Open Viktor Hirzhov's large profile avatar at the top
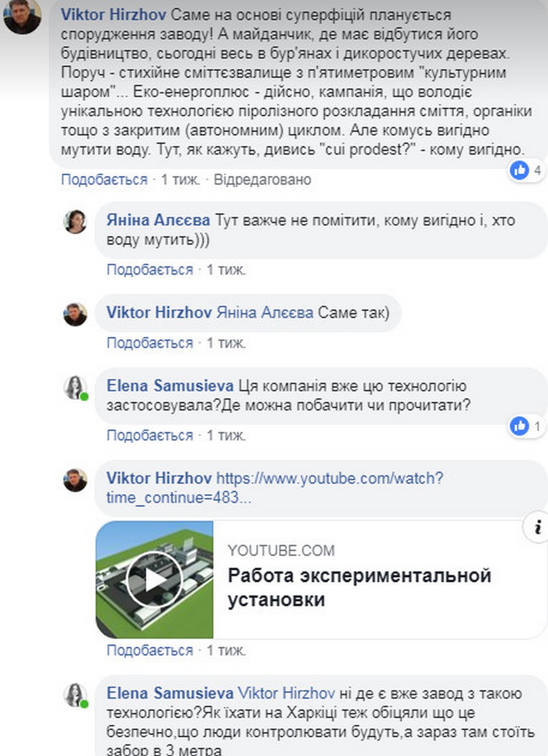 (22, 16)
